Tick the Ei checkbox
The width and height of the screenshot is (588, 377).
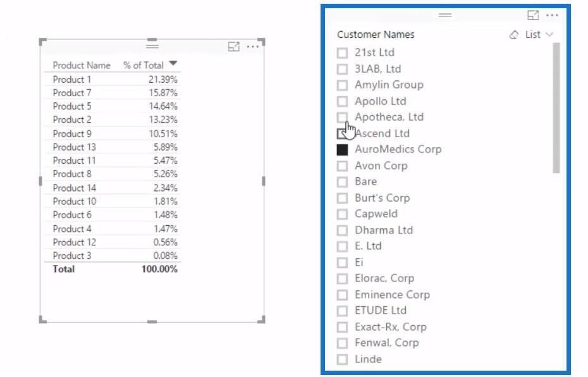click(342, 263)
